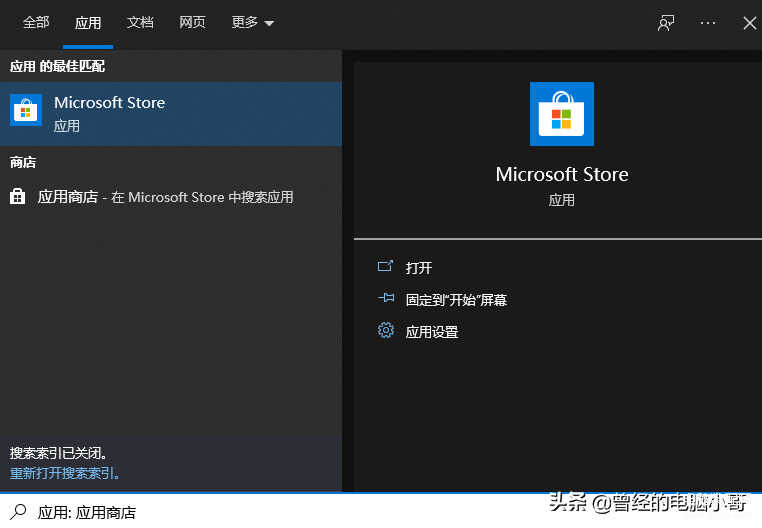762x528 pixels.
Task: Expand the 更多 dropdown
Action: point(252,22)
